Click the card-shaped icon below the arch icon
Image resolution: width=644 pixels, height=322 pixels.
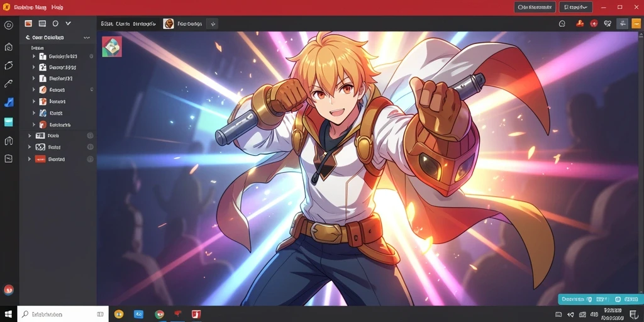pyautogui.click(x=9, y=158)
